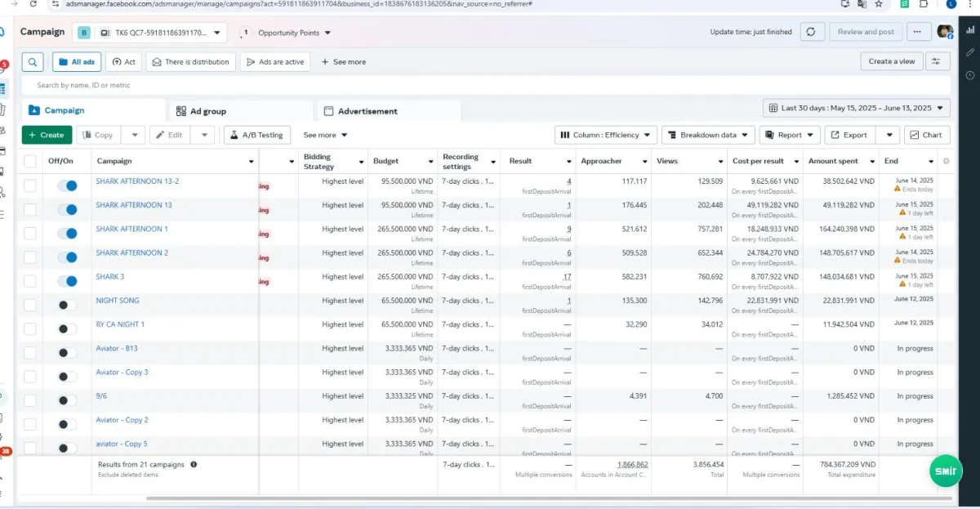
Task: Click the magnifier search icon button
Action: coord(32,62)
